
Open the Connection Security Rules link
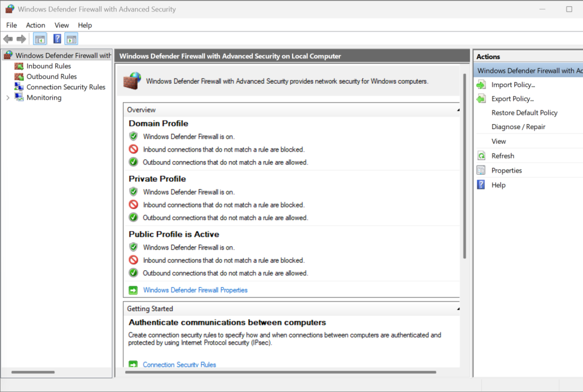(179, 365)
